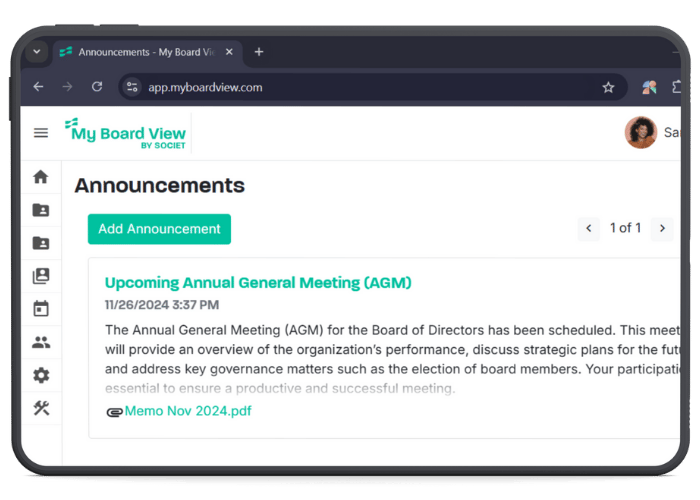Open the Memo Nov 2024.pdf attachment

[x=188, y=411]
